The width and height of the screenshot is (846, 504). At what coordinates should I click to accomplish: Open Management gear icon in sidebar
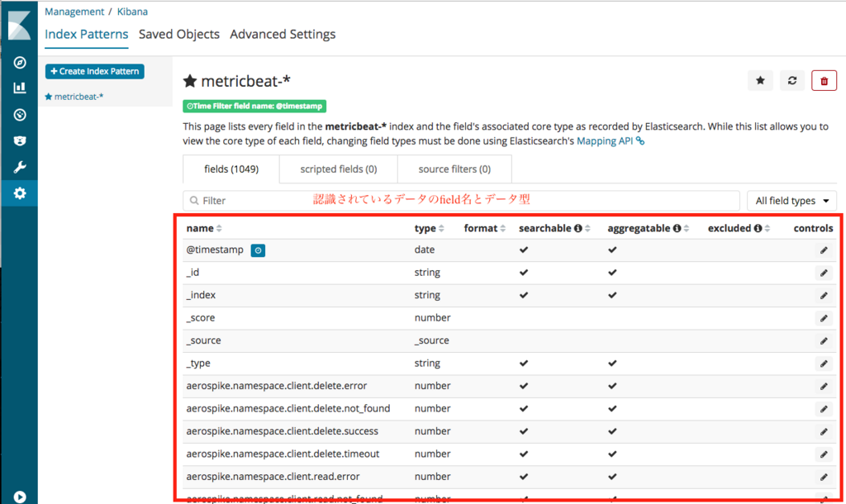(x=20, y=193)
